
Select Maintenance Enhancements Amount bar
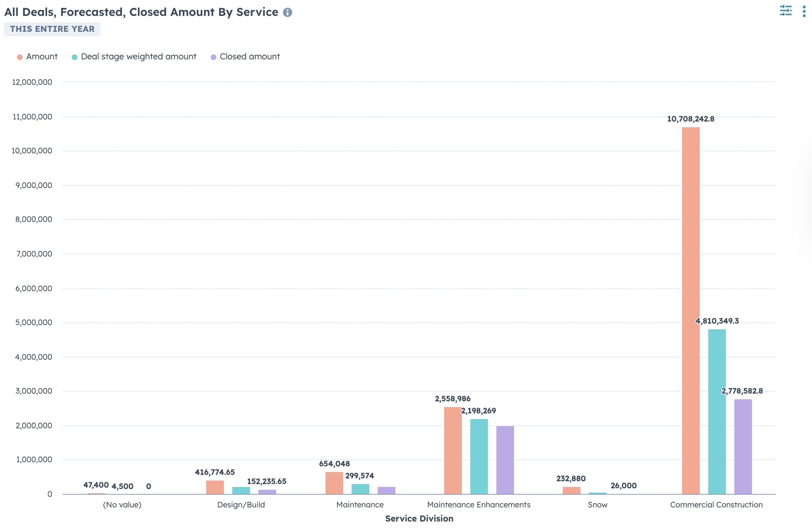click(x=453, y=450)
